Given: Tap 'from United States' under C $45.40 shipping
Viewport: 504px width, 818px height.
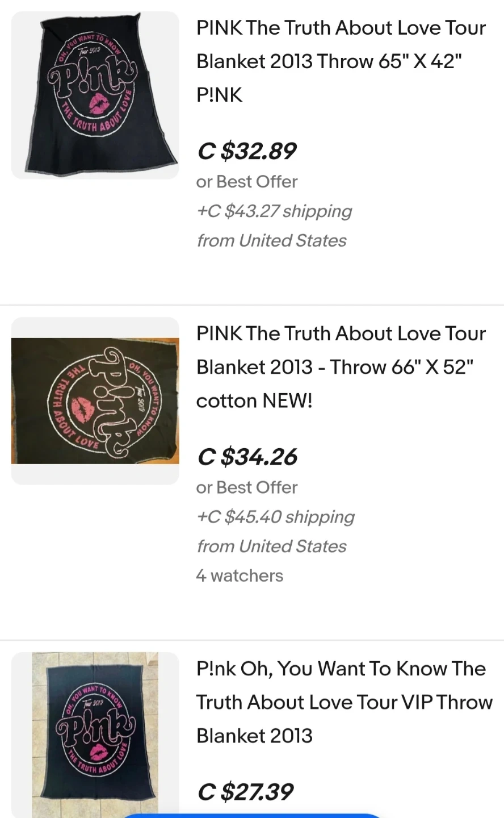Looking at the screenshot, I should (271, 546).
